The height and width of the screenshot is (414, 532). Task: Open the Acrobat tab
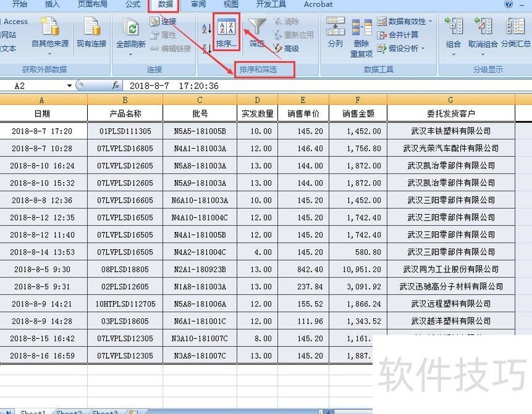coord(318,5)
